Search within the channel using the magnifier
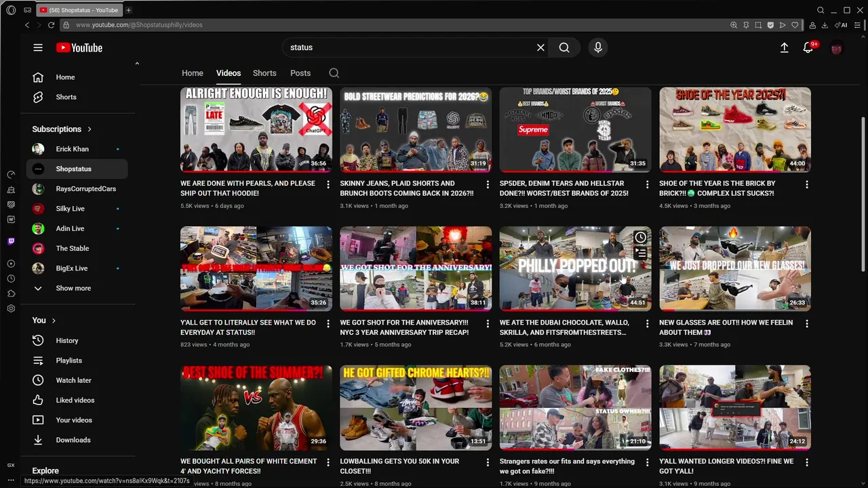 click(334, 73)
